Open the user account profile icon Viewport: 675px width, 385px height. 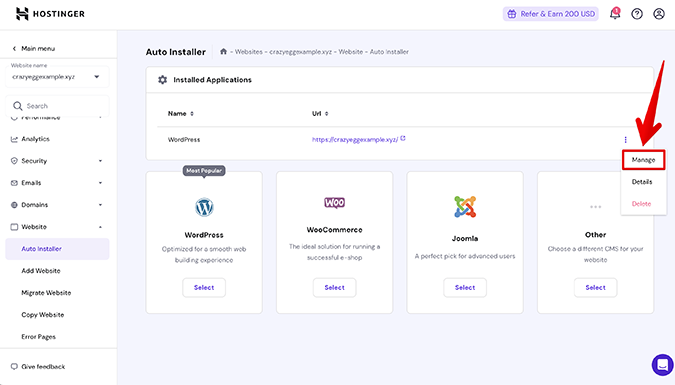(659, 14)
